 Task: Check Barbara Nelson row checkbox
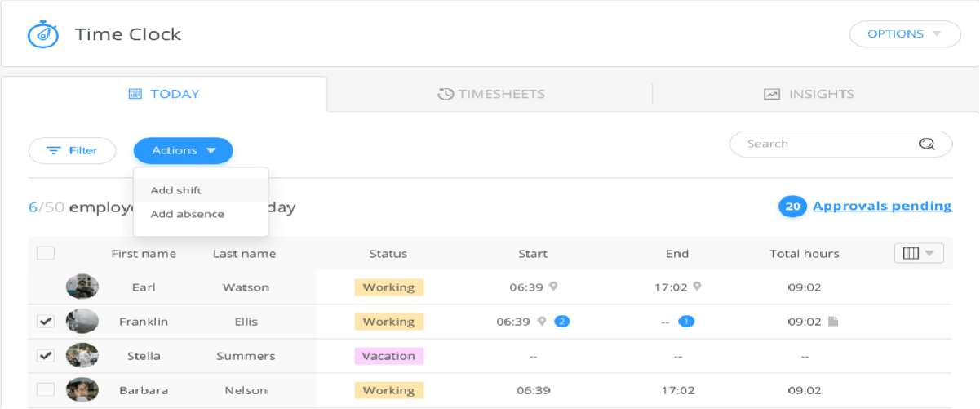[x=46, y=390]
